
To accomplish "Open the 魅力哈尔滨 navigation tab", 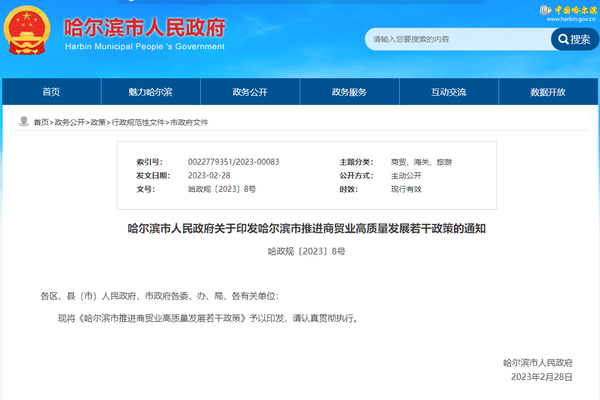I will click(150, 92).
